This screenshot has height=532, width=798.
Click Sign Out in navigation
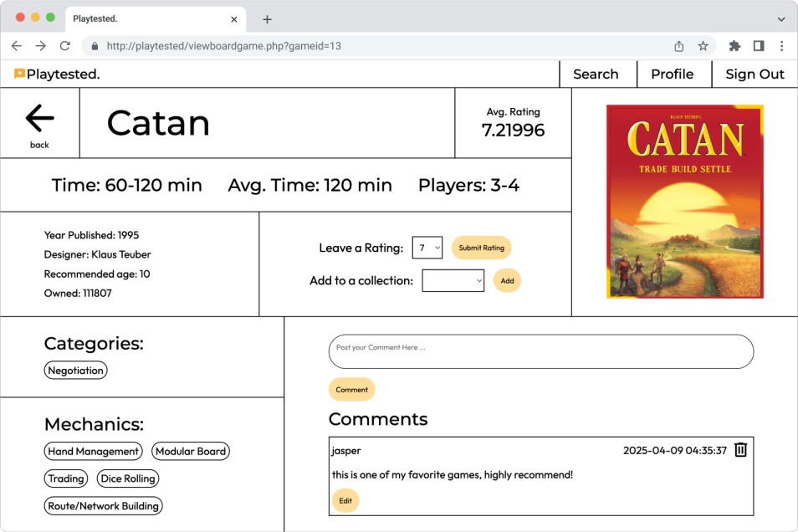pyautogui.click(x=754, y=74)
